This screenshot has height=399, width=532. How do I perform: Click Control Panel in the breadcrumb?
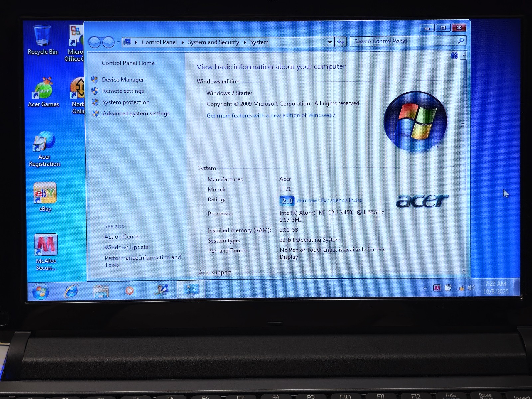pyautogui.click(x=159, y=42)
